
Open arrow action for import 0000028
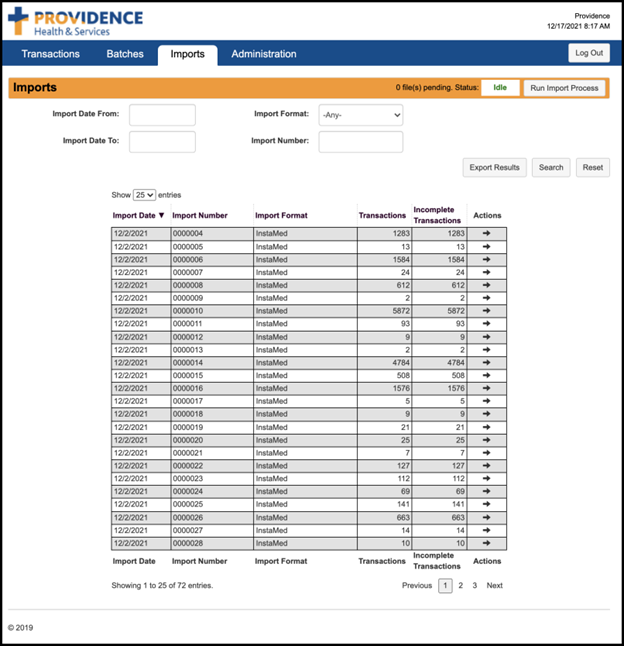[x=486, y=543]
